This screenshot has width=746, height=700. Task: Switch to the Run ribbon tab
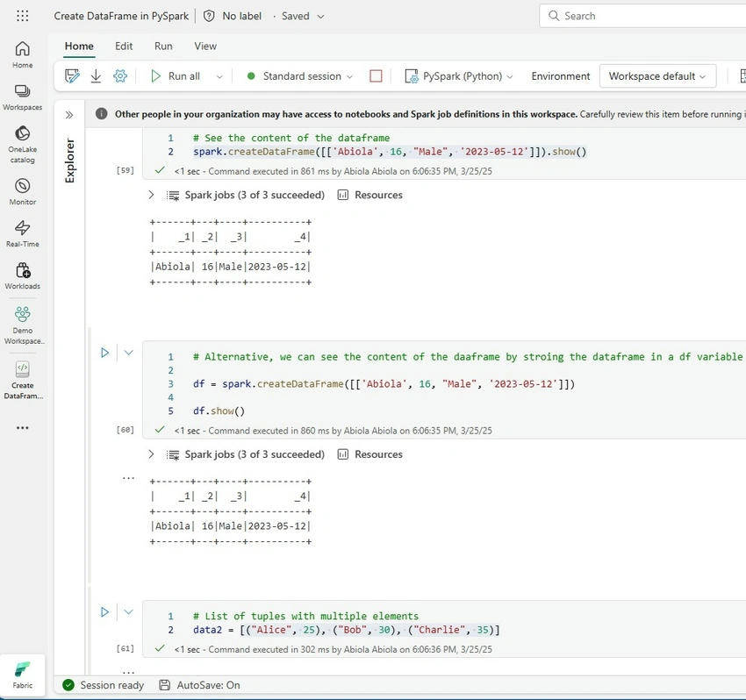coord(163,46)
